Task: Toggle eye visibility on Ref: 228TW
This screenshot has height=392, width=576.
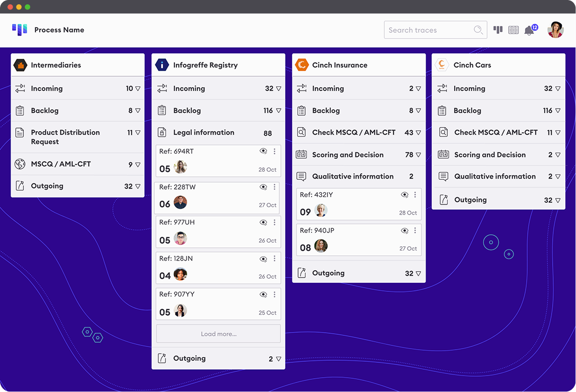Action: 263,187
